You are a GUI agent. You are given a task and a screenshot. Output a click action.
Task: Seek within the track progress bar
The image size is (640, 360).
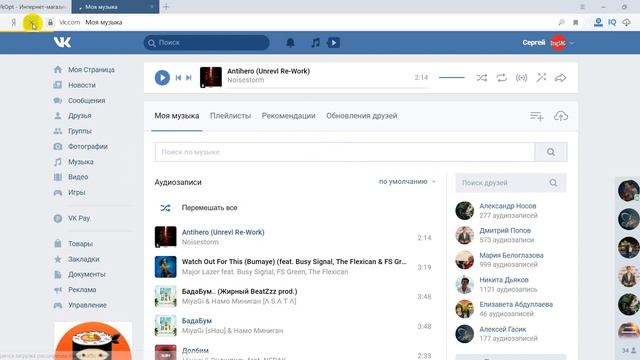click(x=327, y=88)
